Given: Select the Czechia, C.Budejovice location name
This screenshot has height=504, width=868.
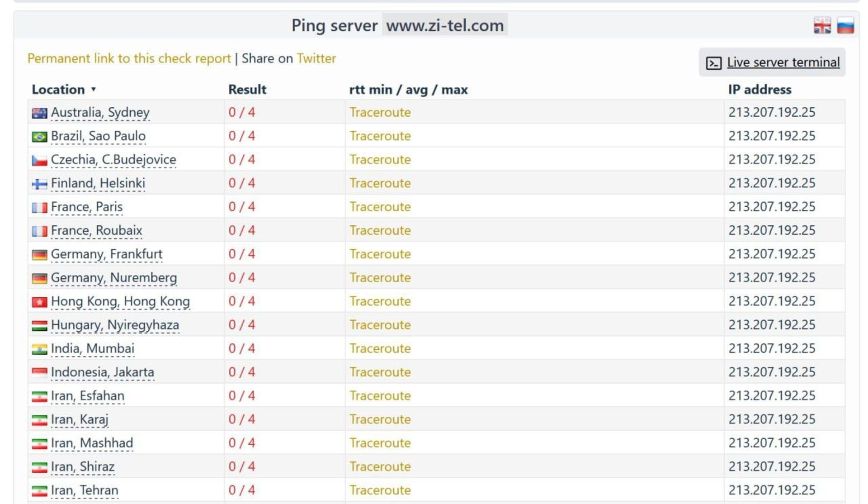Looking at the screenshot, I should pyautogui.click(x=113, y=160).
